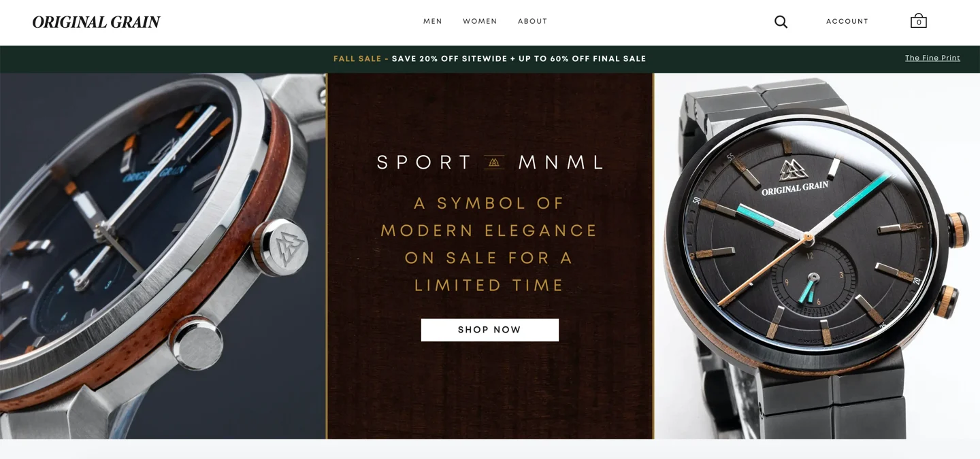Image resolution: width=980 pixels, height=459 pixels.
Task: Select the black watch image with teal hands
Action: [x=817, y=256]
